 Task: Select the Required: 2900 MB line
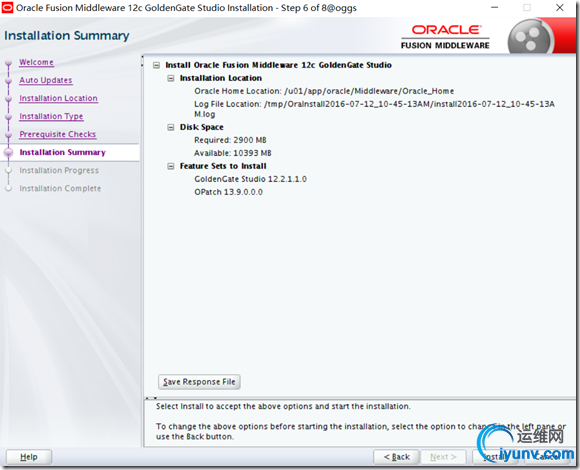(x=230, y=140)
